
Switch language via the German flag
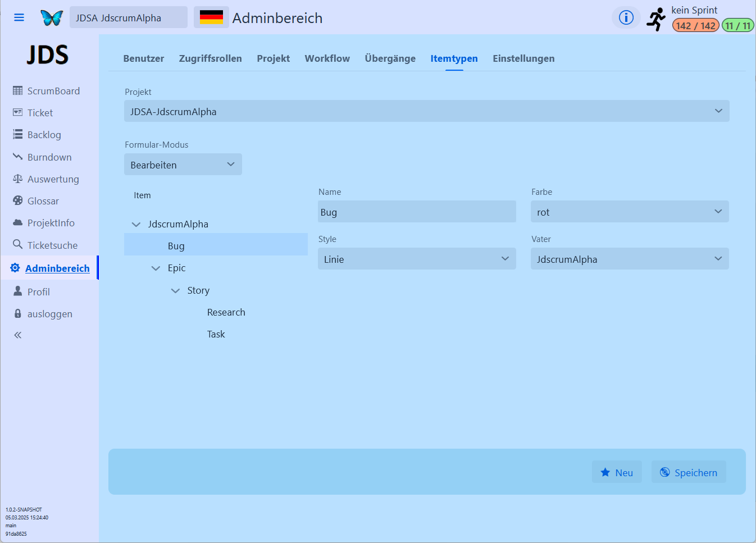click(x=211, y=17)
